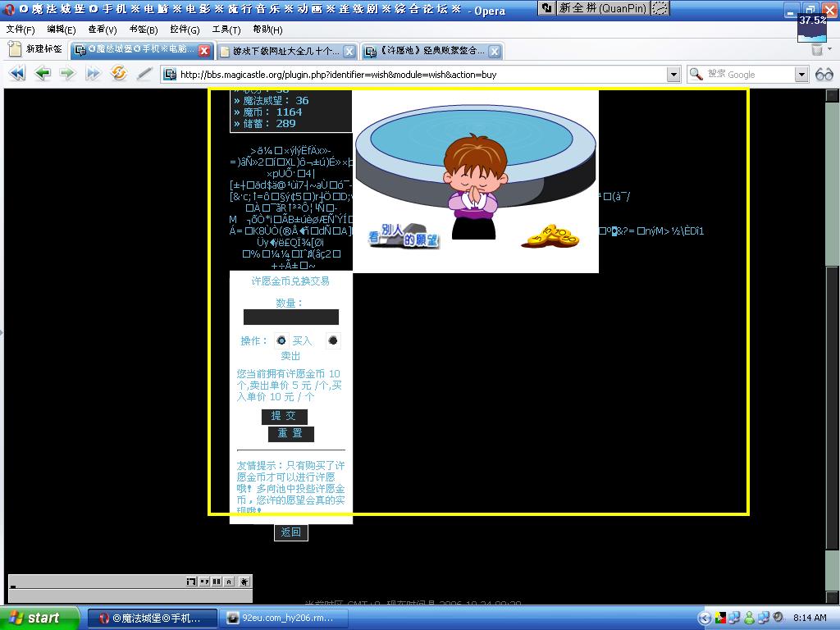Click the scrollbar up arrow at the top
The height and width of the screenshot is (630, 840).
(832, 95)
